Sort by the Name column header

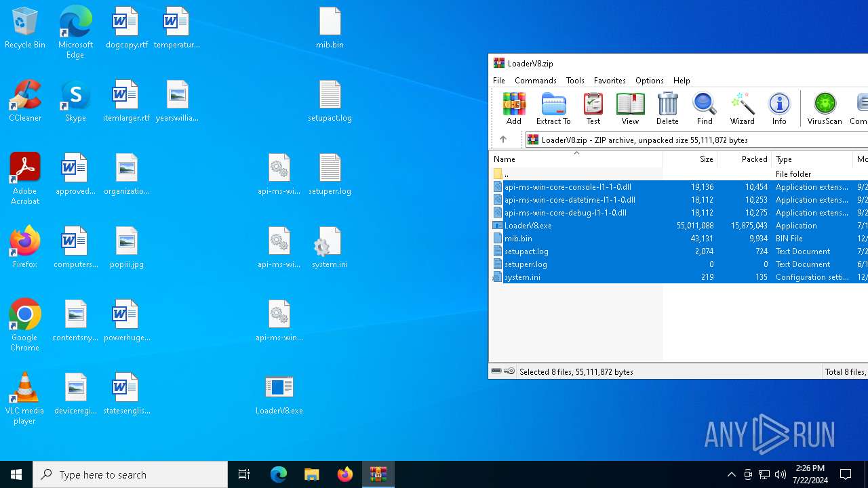[x=576, y=159]
